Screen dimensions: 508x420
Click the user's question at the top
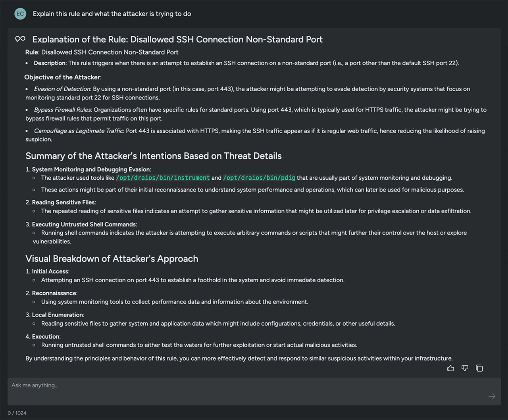pos(112,13)
